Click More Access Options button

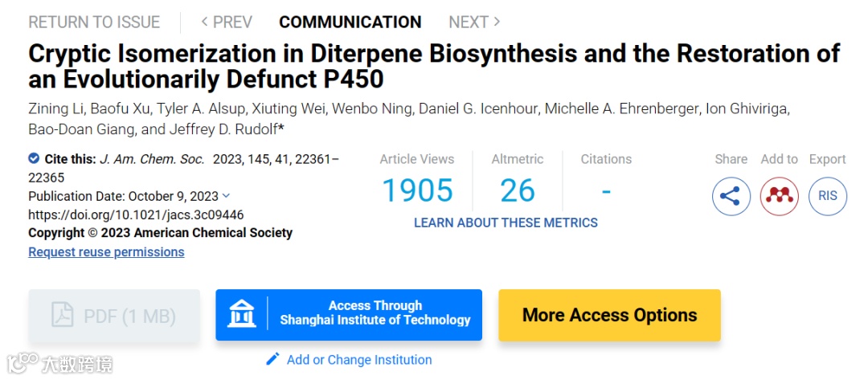coord(609,315)
